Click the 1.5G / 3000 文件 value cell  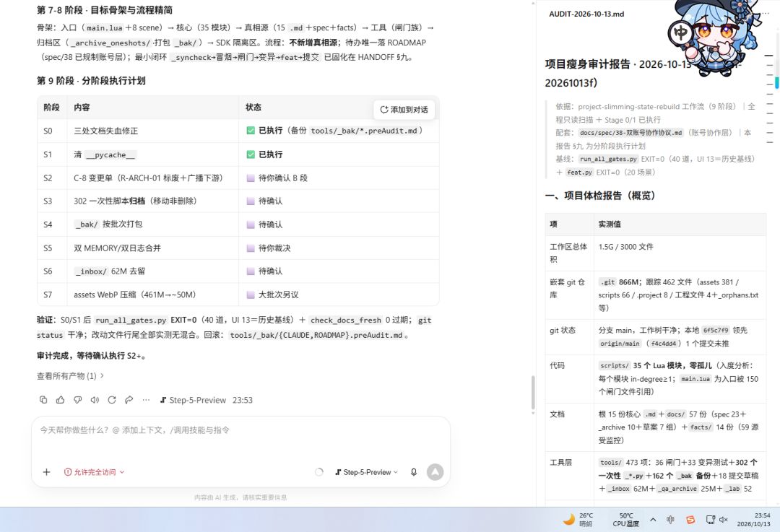pyautogui.click(x=680, y=253)
